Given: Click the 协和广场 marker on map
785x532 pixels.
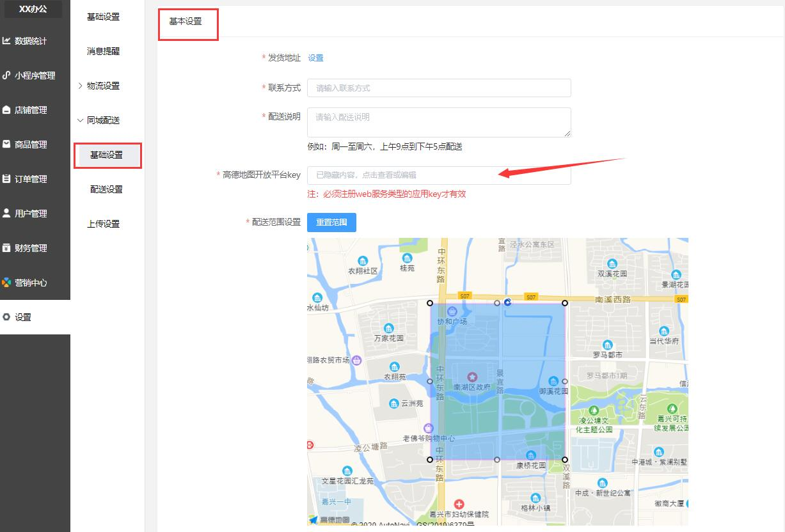Looking at the screenshot, I should click(452, 311).
